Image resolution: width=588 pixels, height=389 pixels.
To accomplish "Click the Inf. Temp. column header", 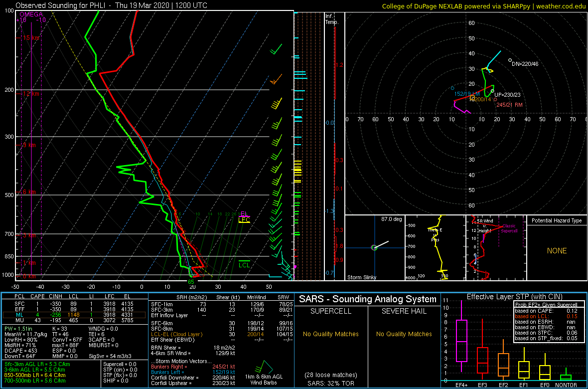I will 332,19.
